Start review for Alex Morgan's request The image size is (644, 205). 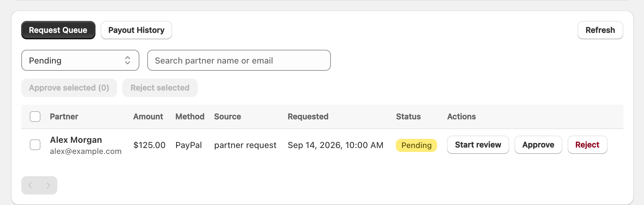coord(478,145)
